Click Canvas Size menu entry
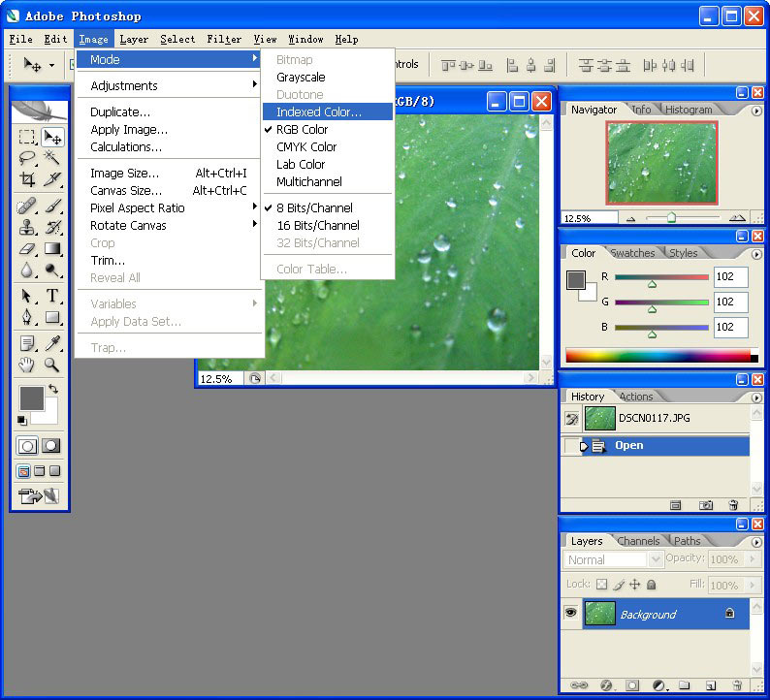 coord(169,190)
